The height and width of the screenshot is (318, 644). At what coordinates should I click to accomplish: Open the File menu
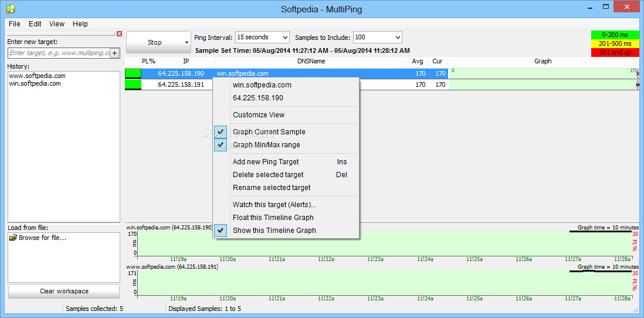click(15, 24)
